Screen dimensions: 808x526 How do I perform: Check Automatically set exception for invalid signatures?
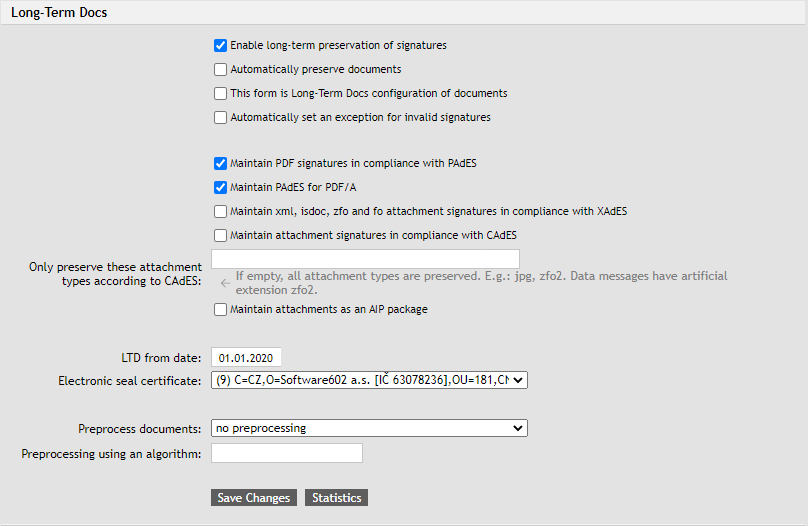tap(220, 118)
